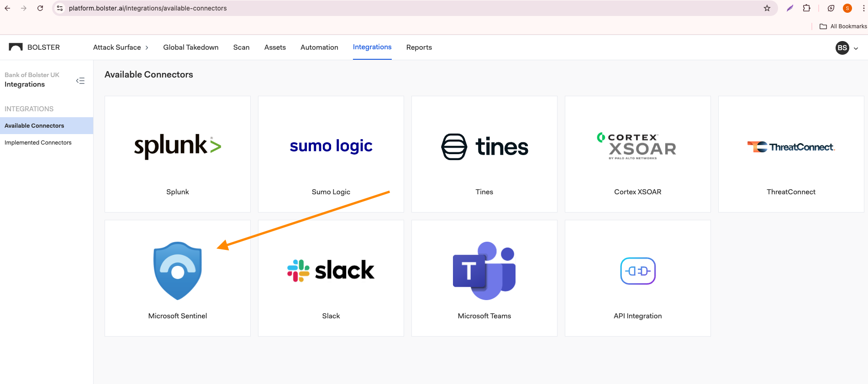The image size is (868, 384).
Task: Switch to the Reports tab
Action: [x=419, y=47]
